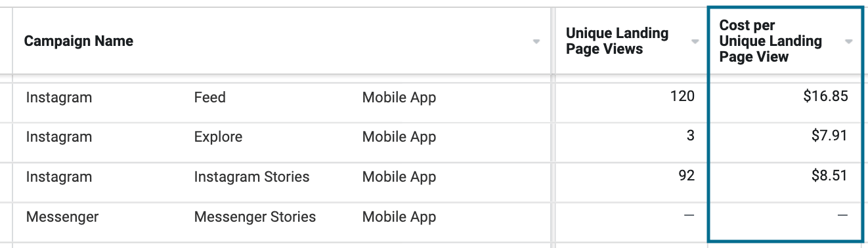Select the 3 landing page views value

click(691, 136)
